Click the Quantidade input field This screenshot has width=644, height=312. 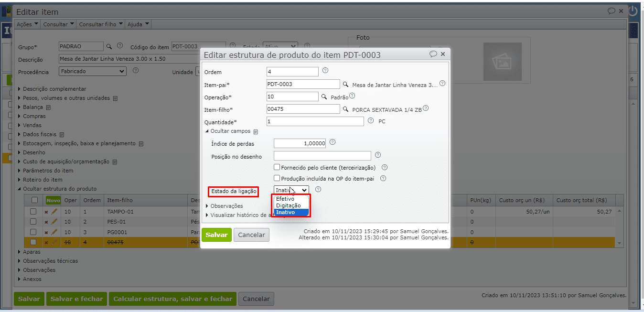pos(315,121)
